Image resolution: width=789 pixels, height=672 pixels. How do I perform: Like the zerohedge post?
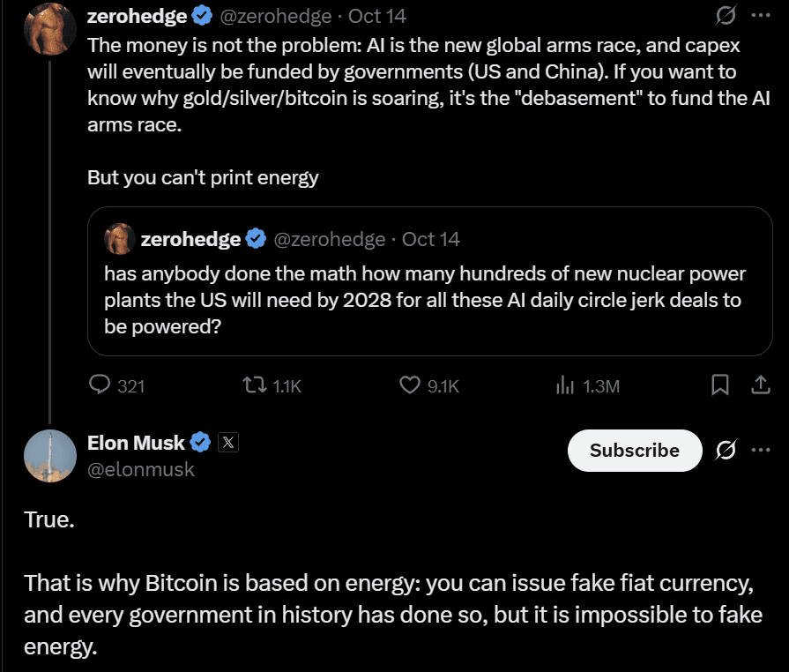pos(409,385)
